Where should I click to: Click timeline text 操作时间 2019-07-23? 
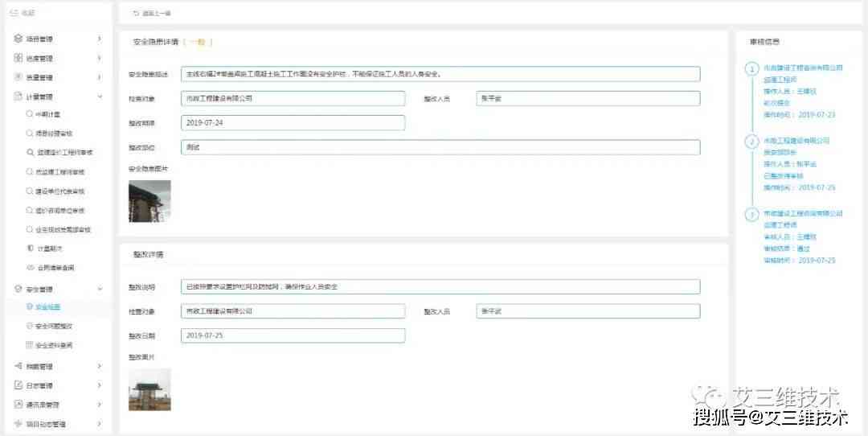[x=800, y=115]
